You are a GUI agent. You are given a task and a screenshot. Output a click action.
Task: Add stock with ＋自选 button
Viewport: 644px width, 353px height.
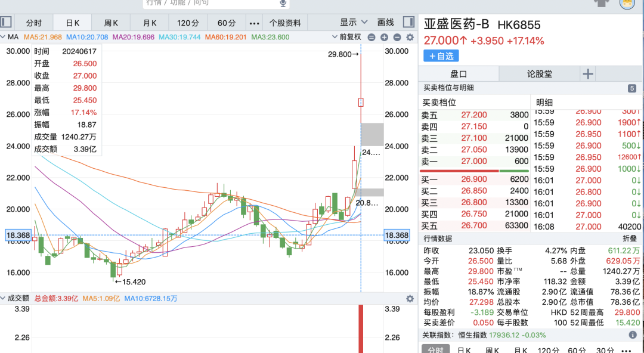pyautogui.click(x=441, y=56)
